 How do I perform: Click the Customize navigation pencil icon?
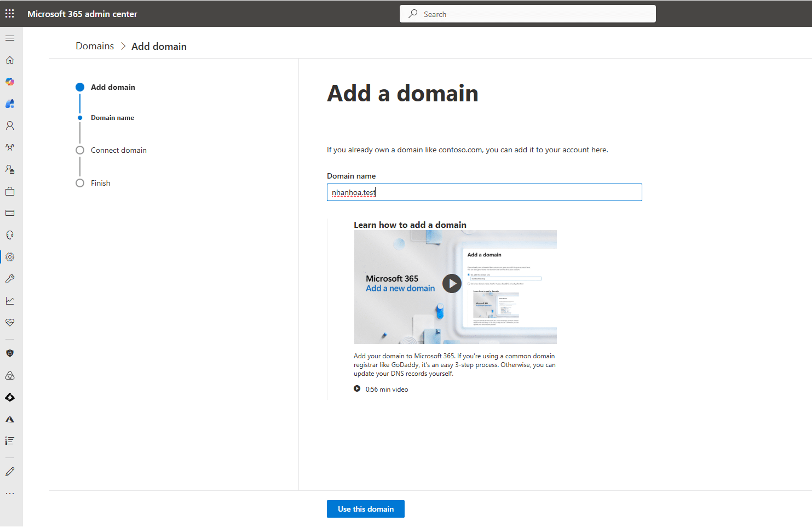10,472
